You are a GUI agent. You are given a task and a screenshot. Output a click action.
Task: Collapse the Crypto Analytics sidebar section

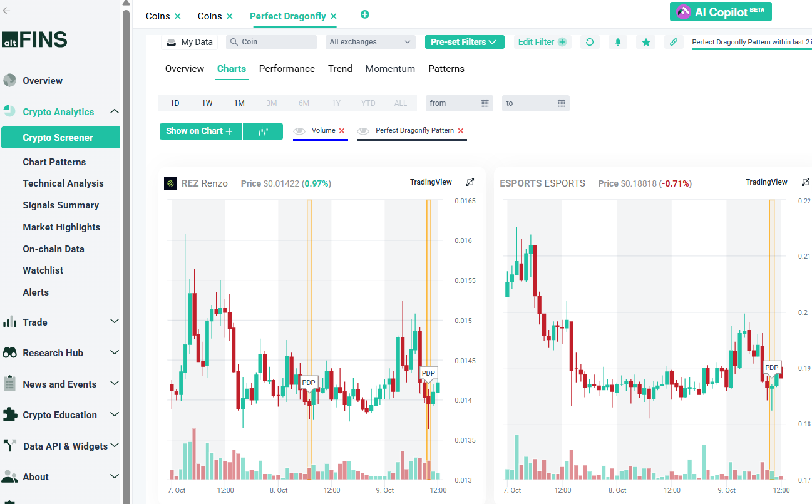pyautogui.click(x=114, y=111)
